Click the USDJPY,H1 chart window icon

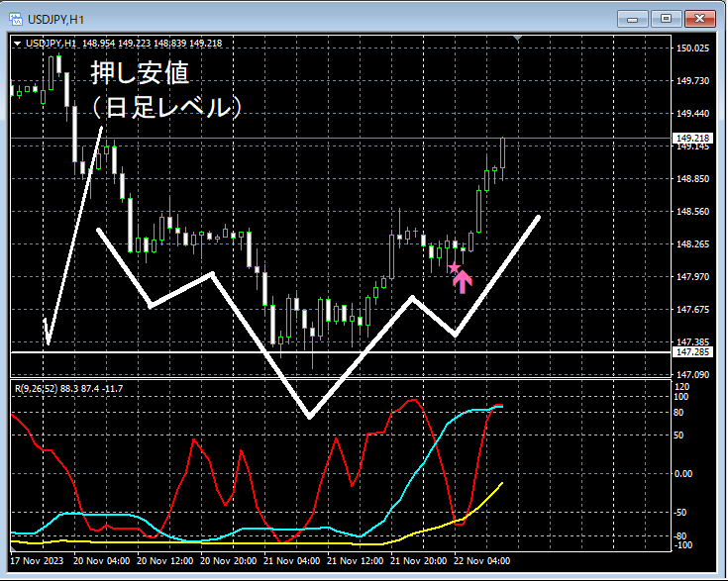coord(16,19)
